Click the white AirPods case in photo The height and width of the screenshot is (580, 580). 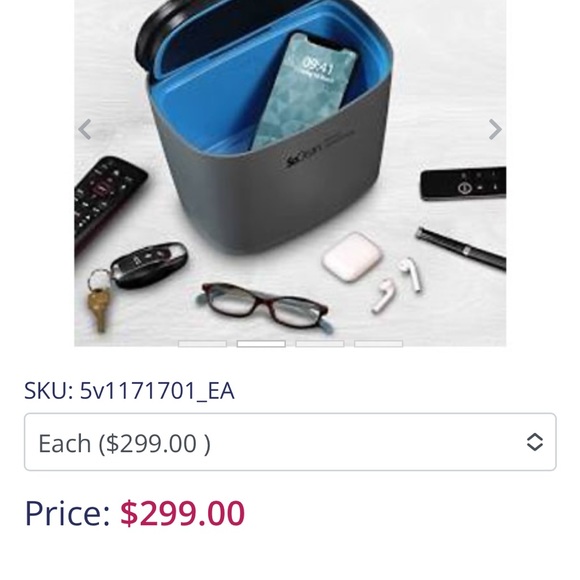351,256
